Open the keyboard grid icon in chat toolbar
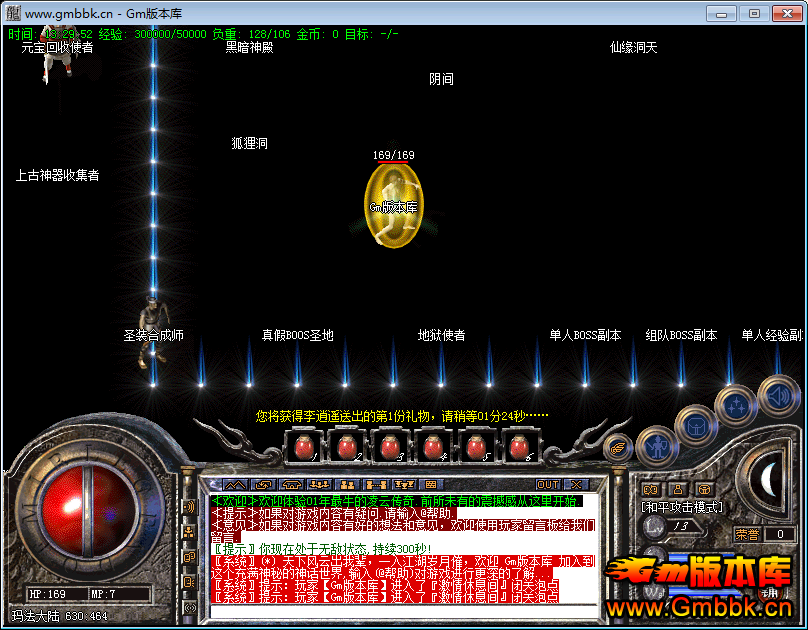The image size is (808, 630). click(x=431, y=484)
